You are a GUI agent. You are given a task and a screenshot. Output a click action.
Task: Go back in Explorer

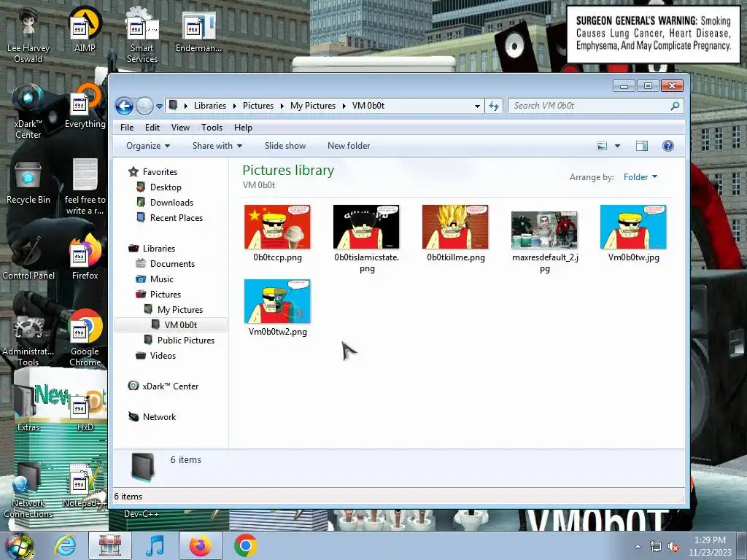tap(124, 106)
